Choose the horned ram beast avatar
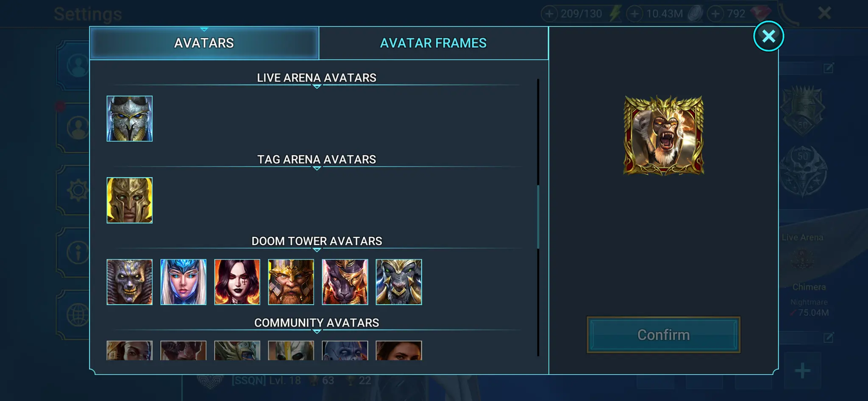The width and height of the screenshot is (868, 401). tap(399, 282)
